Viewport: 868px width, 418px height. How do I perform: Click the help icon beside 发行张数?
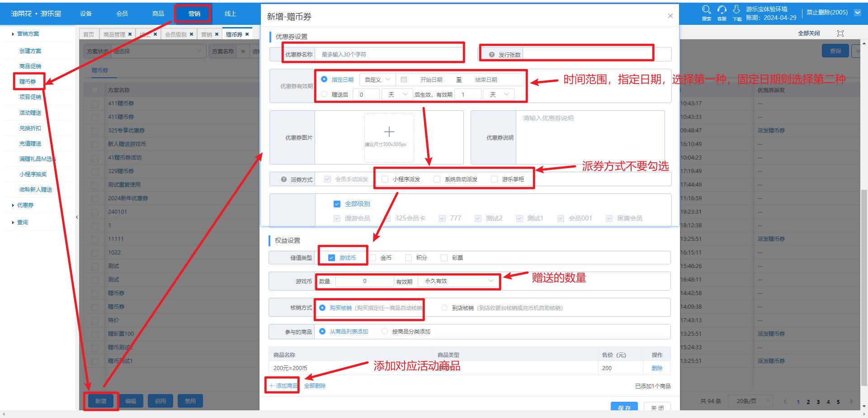tap(492, 55)
